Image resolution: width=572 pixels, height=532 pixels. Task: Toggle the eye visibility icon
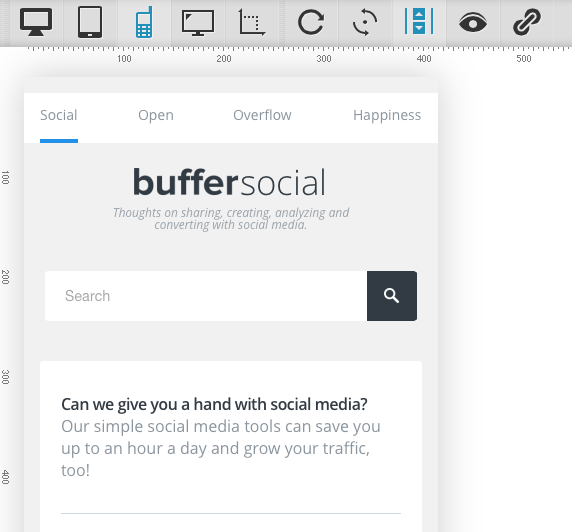473,22
